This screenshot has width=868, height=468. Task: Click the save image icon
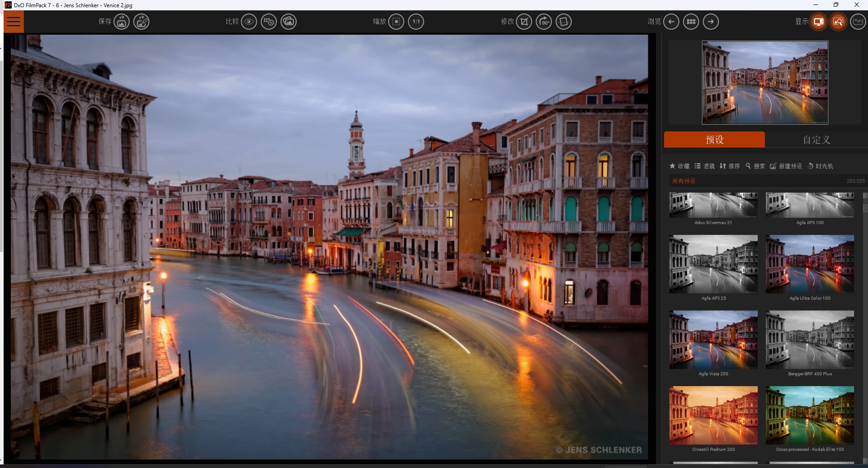(x=122, y=22)
